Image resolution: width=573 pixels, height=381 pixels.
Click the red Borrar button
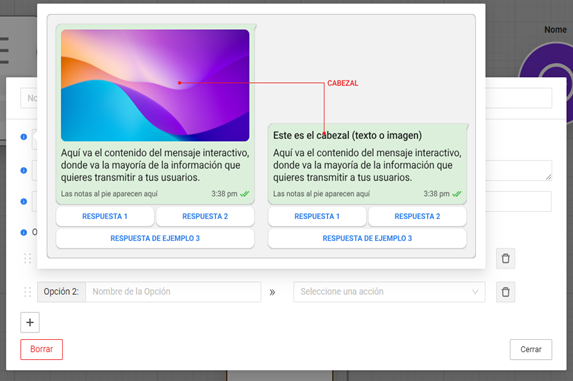point(41,349)
